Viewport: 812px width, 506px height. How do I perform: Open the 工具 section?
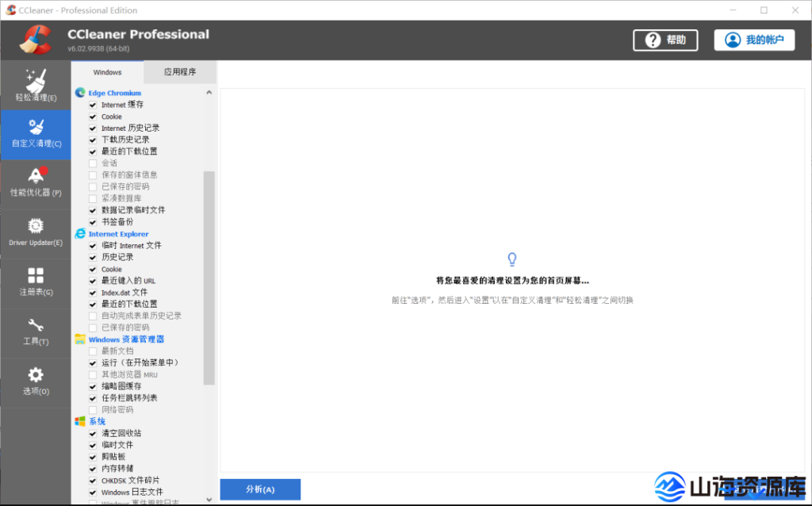click(35, 332)
